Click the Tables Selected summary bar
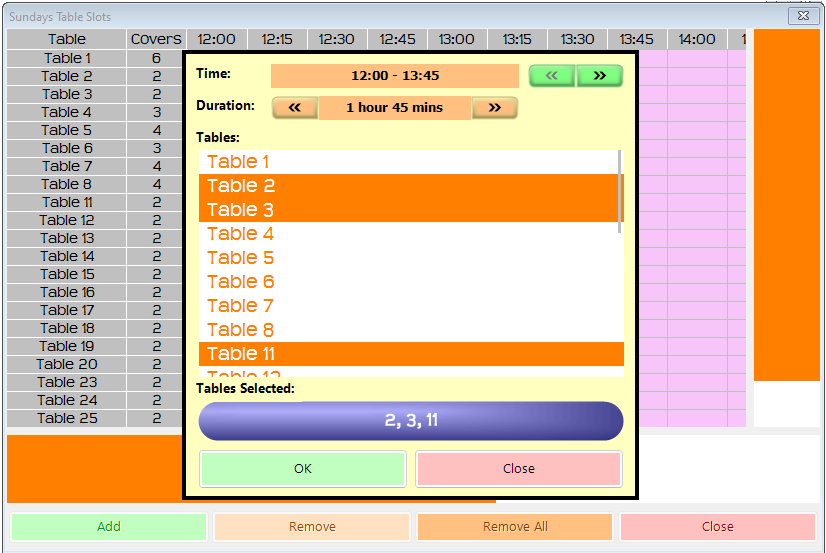This screenshot has height=553, width=826. coord(411,421)
